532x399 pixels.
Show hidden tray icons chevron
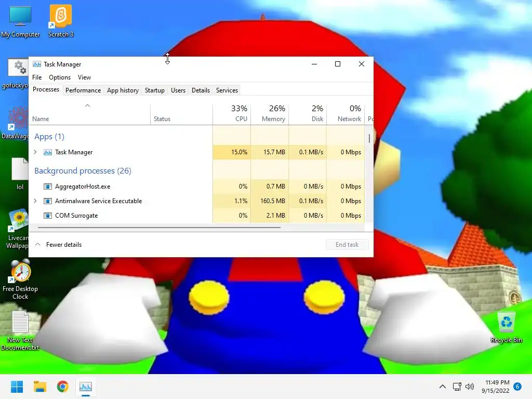coord(443,387)
